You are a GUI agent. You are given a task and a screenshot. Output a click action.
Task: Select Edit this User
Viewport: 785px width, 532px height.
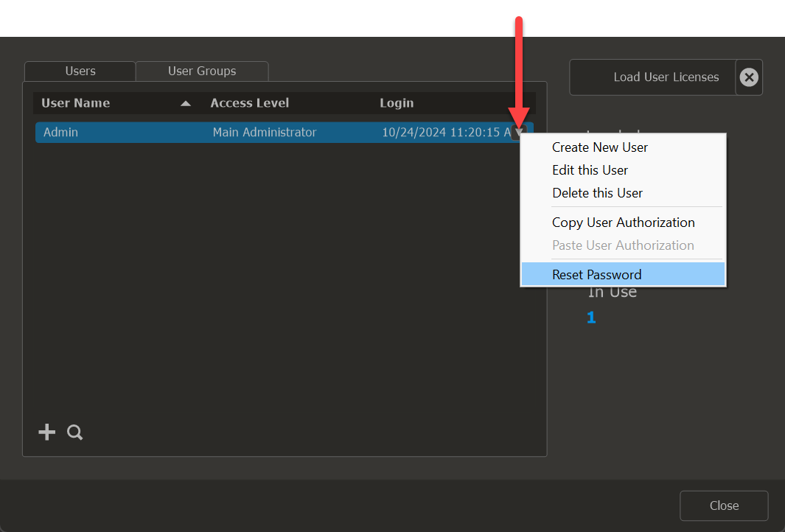624,170
